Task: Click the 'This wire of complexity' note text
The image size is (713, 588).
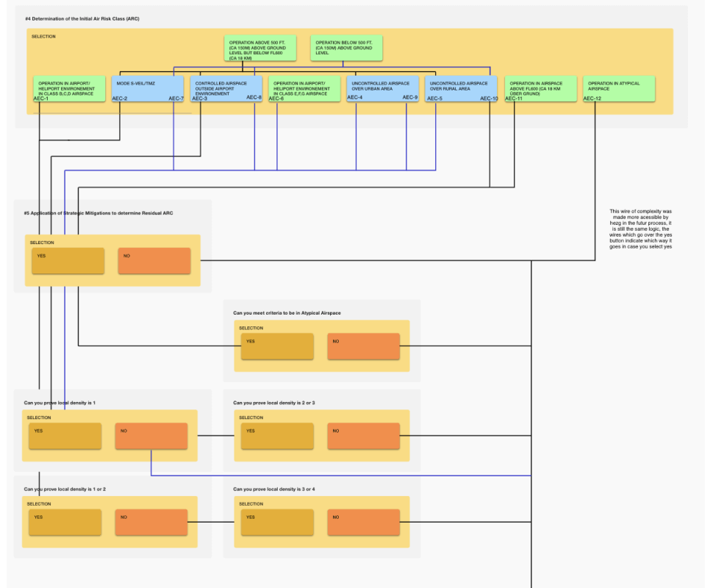Action: click(x=641, y=229)
